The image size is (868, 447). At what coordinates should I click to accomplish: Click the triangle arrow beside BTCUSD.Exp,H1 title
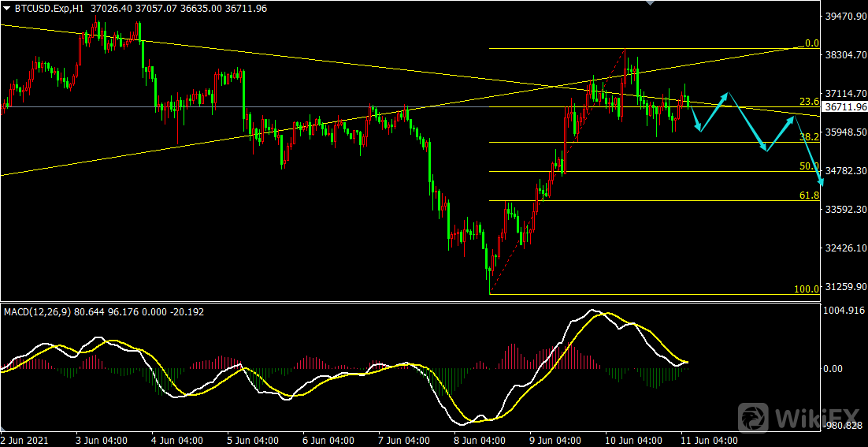click(7, 8)
